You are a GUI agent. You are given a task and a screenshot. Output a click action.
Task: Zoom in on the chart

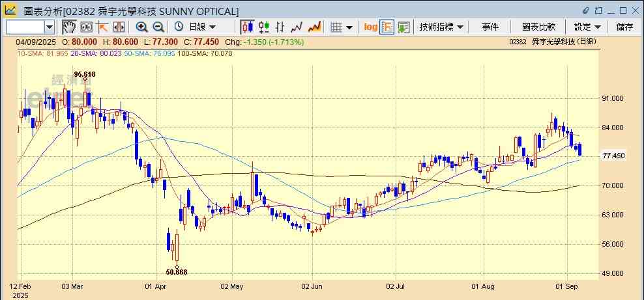(141, 27)
